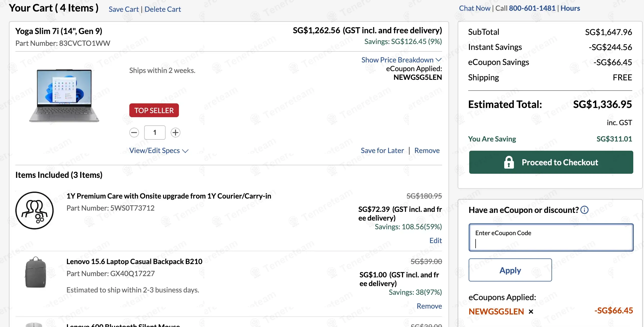
Task: Remove the NEWGSG5LEN coupon with the X
Action: click(x=531, y=312)
